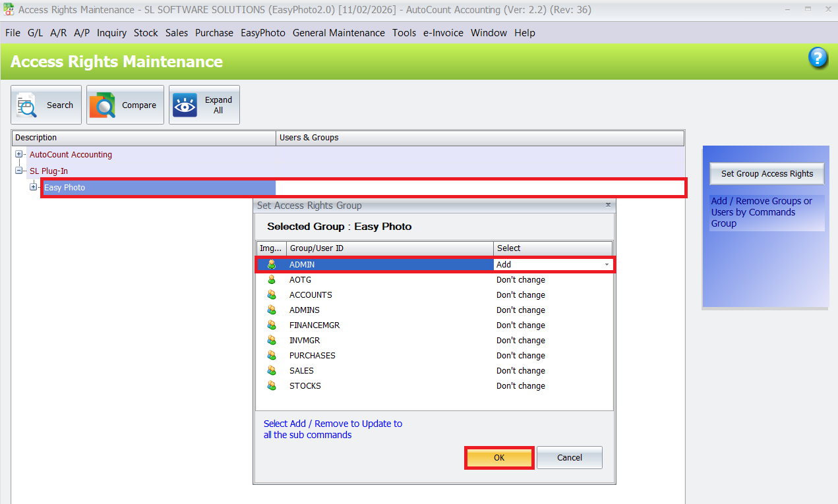Collapse the SL Plug-In tree node
The image size is (838, 504).
coord(19,171)
